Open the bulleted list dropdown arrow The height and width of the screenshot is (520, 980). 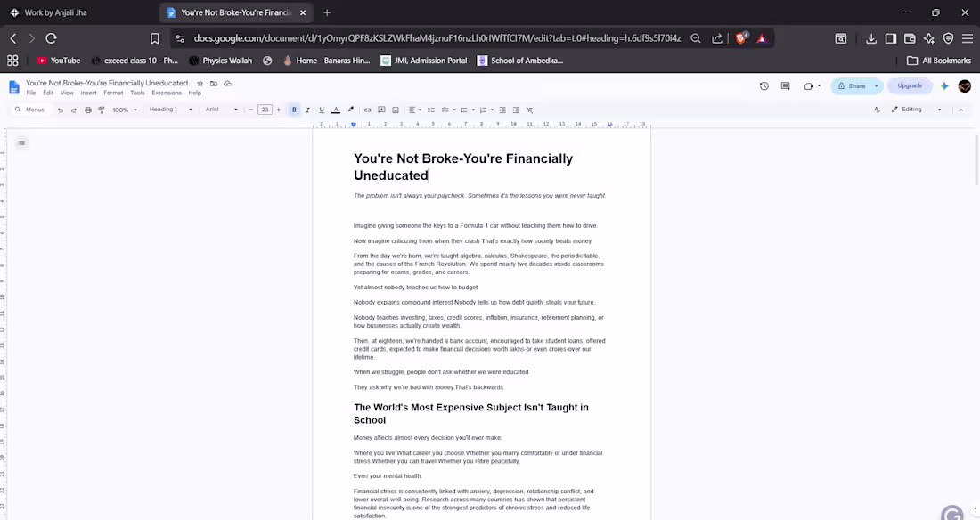point(473,110)
